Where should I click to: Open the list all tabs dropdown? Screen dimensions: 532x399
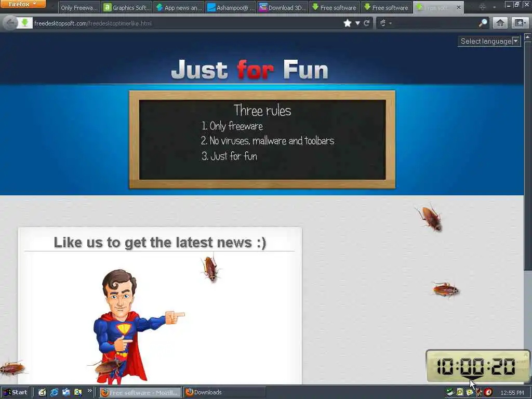coord(495,7)
